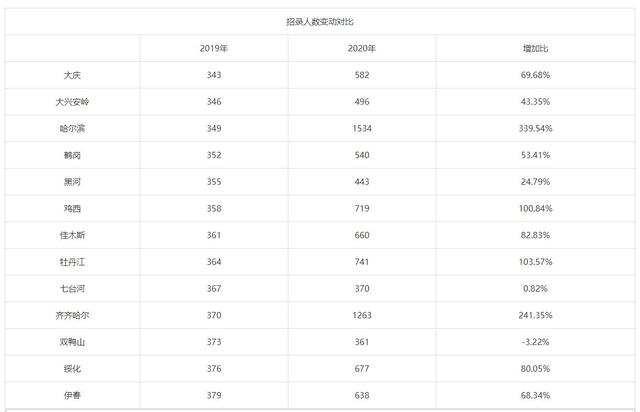The height and width of the screenshot is (412, 640).
Task: Click the 鹤岗 row label
Action: (72, 155)
